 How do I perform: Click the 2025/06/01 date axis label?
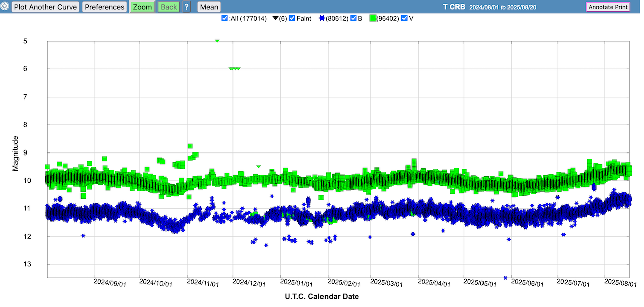tap(527, 283)
